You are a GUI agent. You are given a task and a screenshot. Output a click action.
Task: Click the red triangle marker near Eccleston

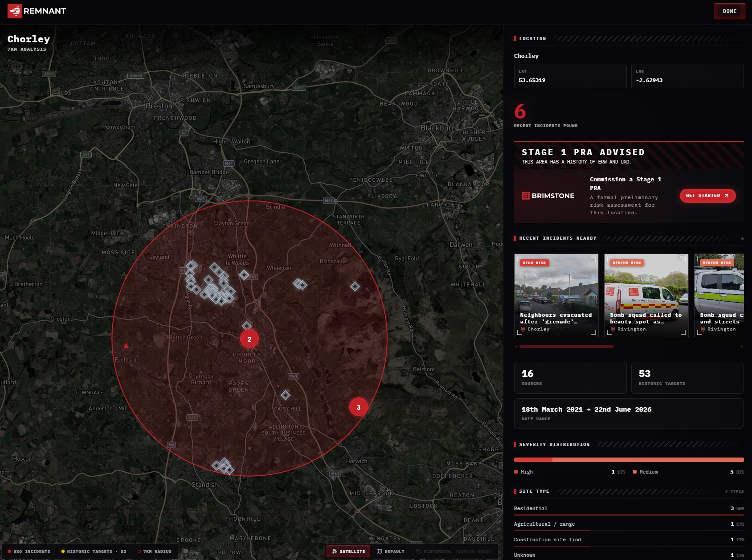coord(126,346)
